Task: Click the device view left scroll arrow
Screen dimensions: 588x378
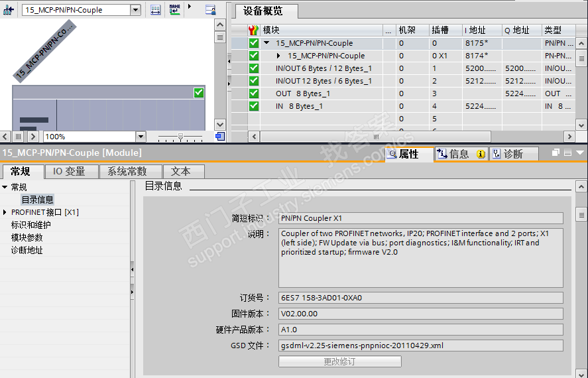Action: 5,137
